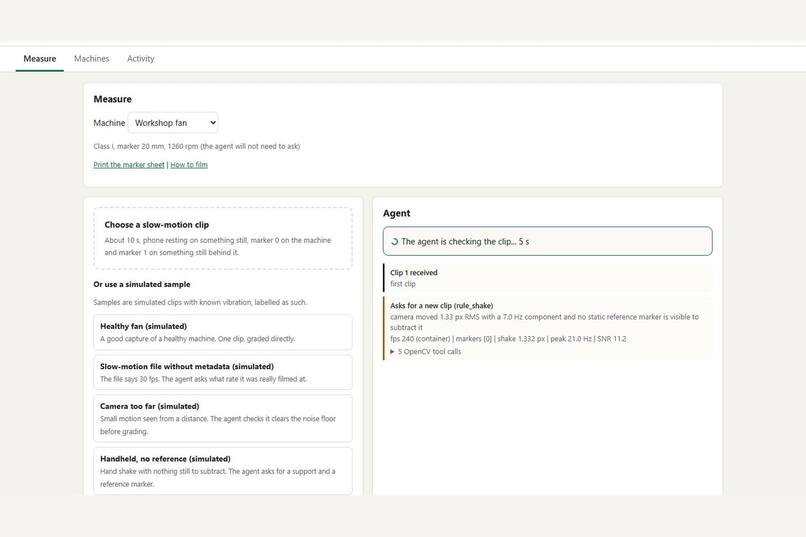Image resolution: width=806 pixels, height=537 pixels.
Task: Click the fps 240 (container) metrics line
Action: (x=508, y=339)
